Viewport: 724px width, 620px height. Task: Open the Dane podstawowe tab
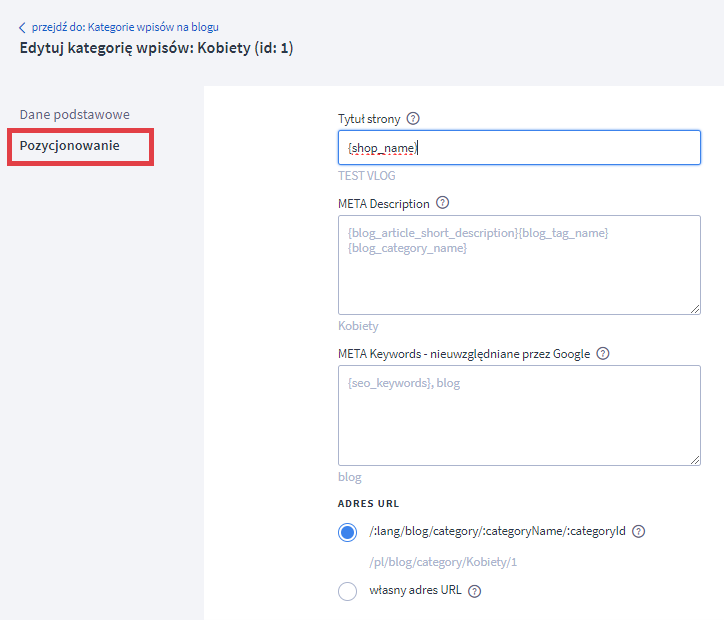click(75, 115)
